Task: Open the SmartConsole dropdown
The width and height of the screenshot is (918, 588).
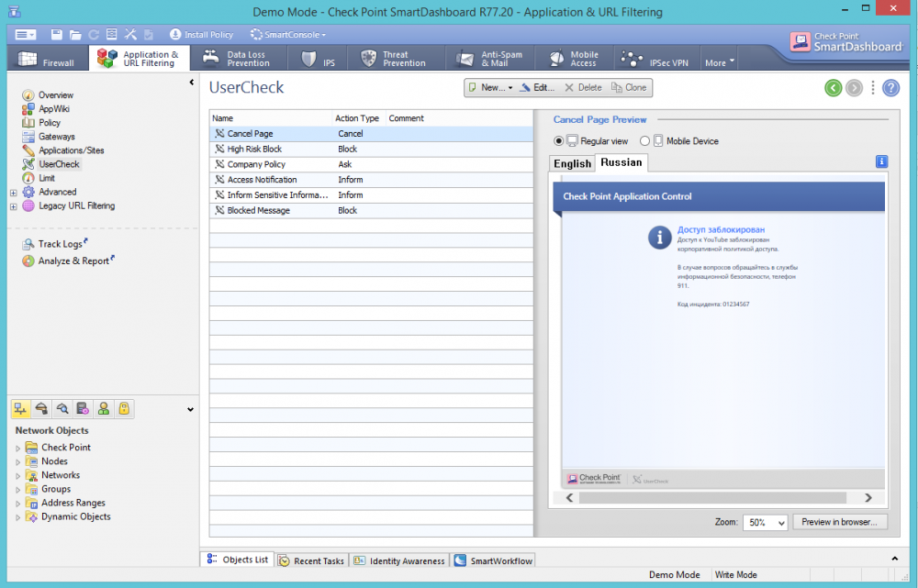Action: 287,35
